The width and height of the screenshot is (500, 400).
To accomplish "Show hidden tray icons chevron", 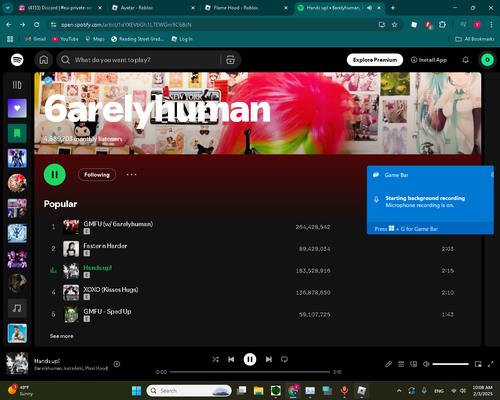I will coord(399,391).
